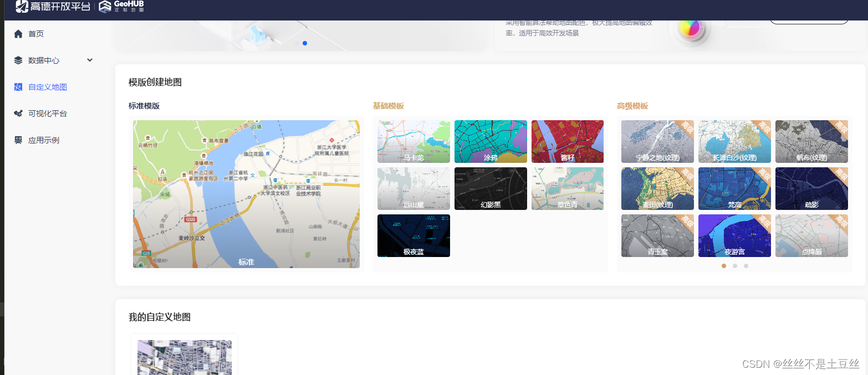Open 应用示例 menu item
This screenshot has height=375, width=868.
44,140
